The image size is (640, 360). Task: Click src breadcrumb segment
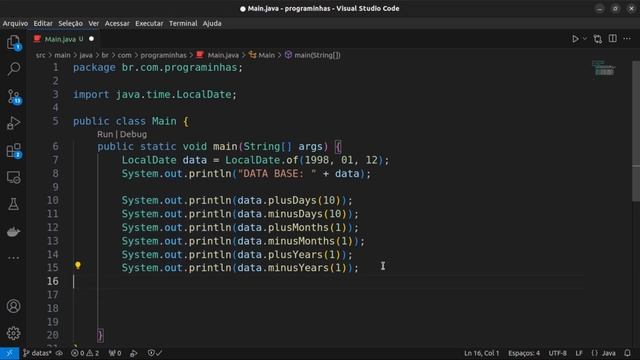pos(40,55)
